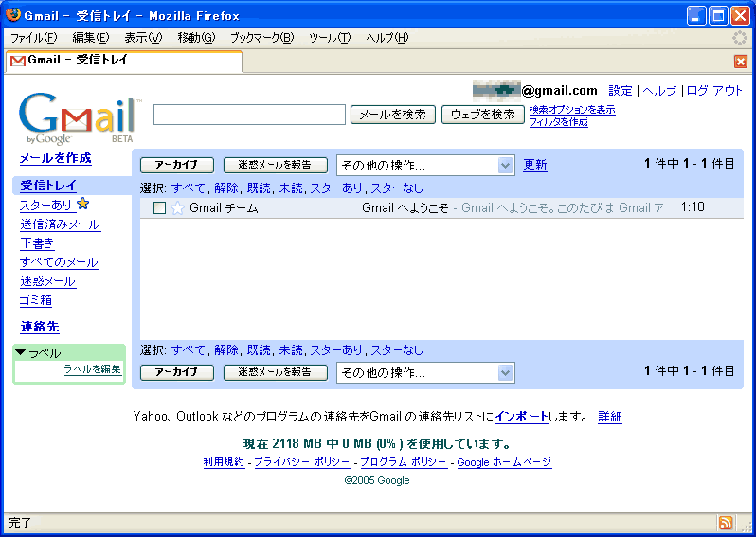Close the tab with red X button
756x537 pixels.
(x=741, y=62)
